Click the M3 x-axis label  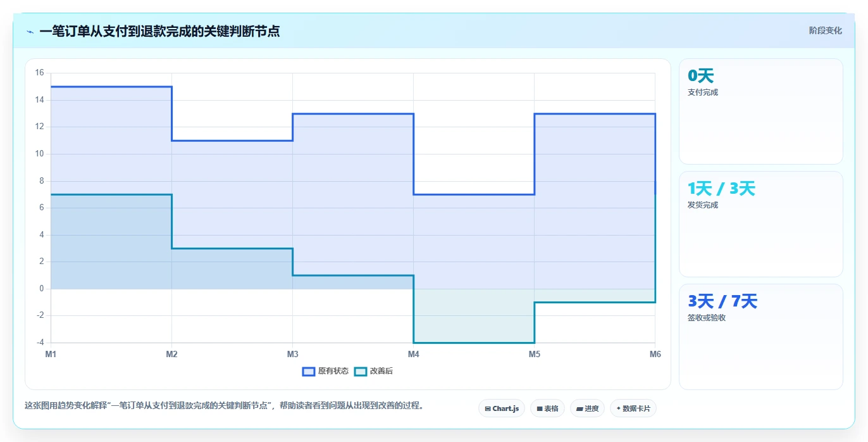pos(292,354)
